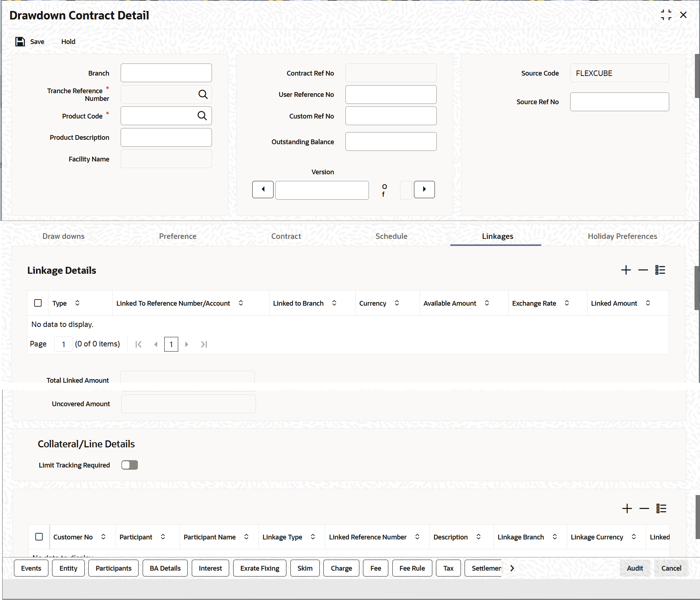
Task: Click the Audit button
Action: click(x=635, y=568)
